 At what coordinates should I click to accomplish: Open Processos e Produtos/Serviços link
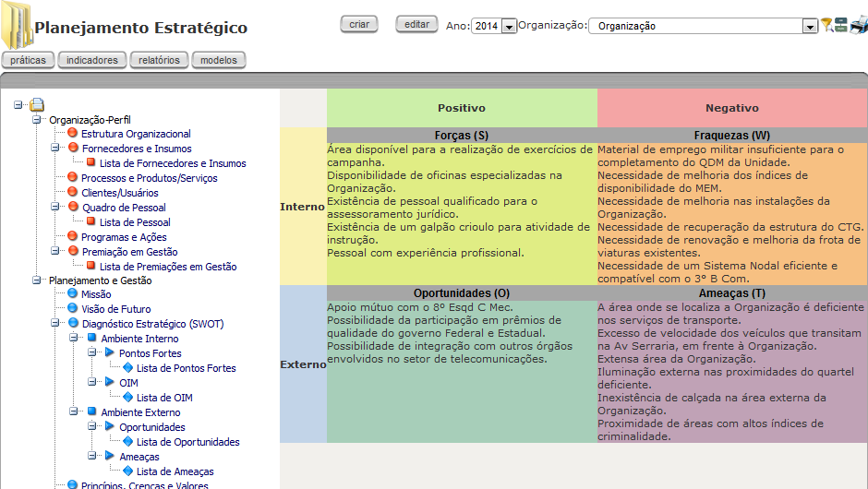(x=149, y=178)
